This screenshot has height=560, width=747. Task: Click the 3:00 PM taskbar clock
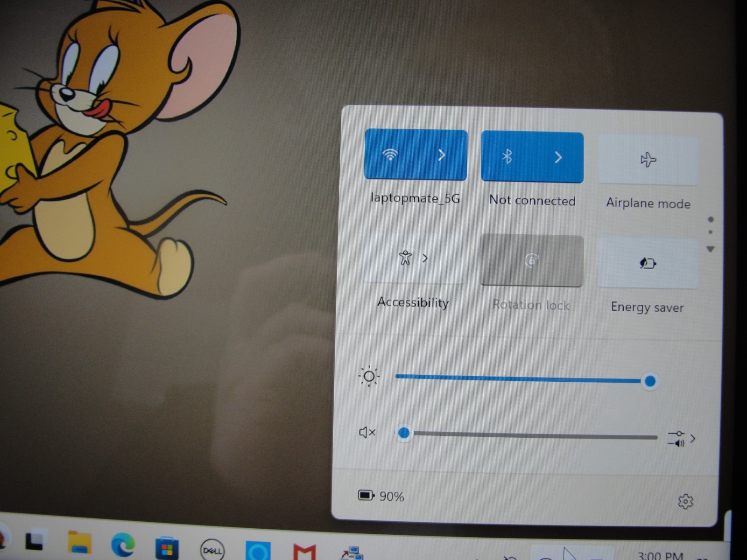coord(660,555)
